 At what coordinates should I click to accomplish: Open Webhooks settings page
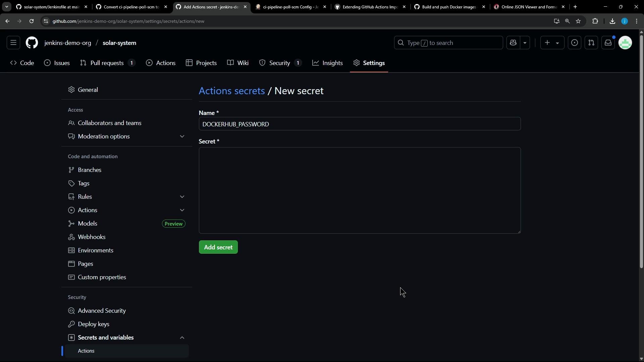point(127,237)
